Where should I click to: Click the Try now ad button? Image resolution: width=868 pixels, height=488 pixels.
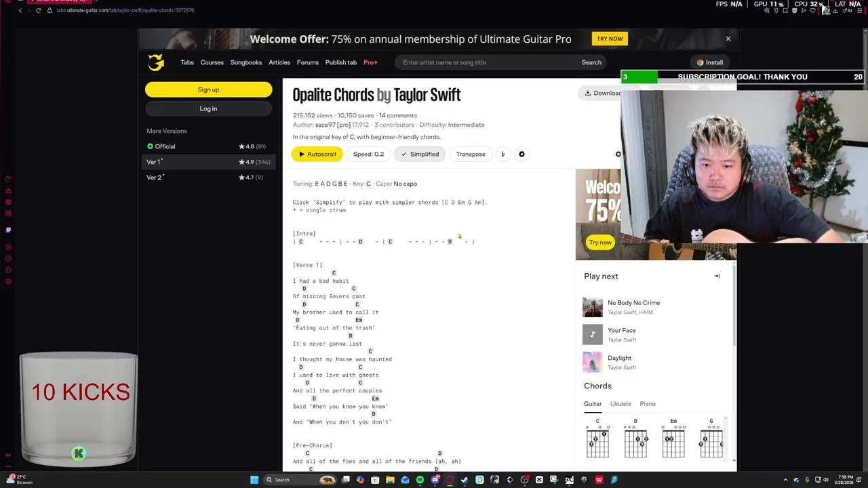point(600,243)
